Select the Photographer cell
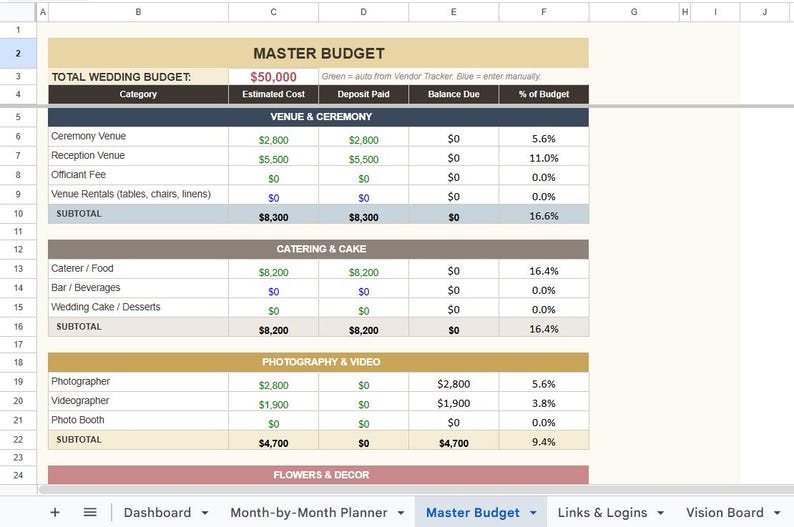794x527 pixels. coord(138,382)
